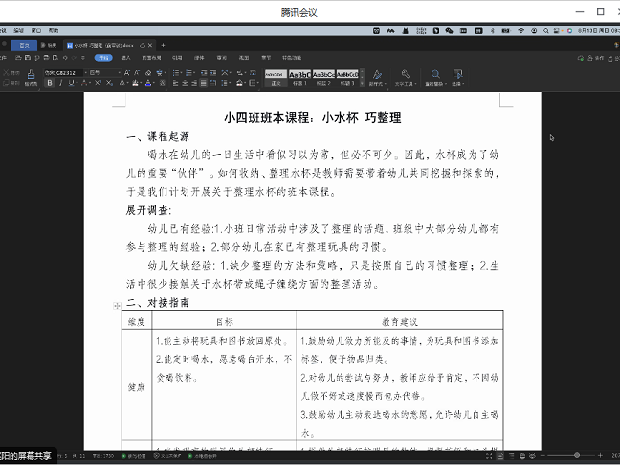
Task: Apply the 标题 2 style
Action: 323,78
